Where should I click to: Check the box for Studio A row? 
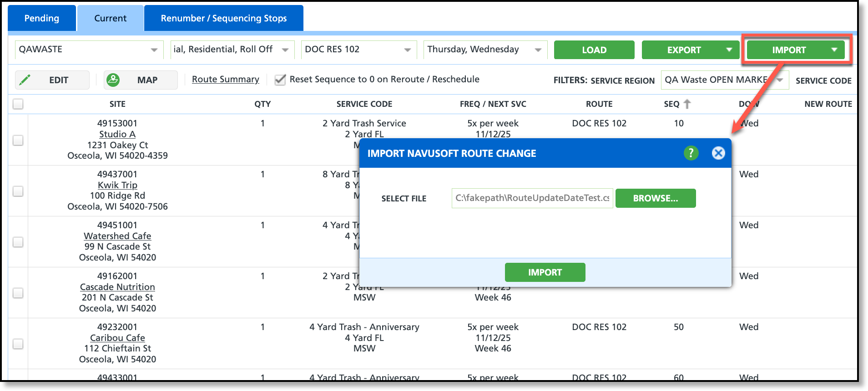[18, 140]
